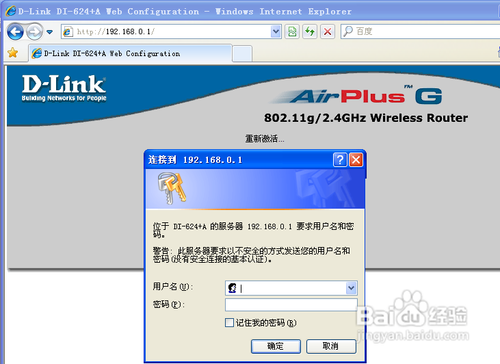The image size is (500, 364).
Task: Click the green Refresh arrows icon
Action: pos(310,32)
